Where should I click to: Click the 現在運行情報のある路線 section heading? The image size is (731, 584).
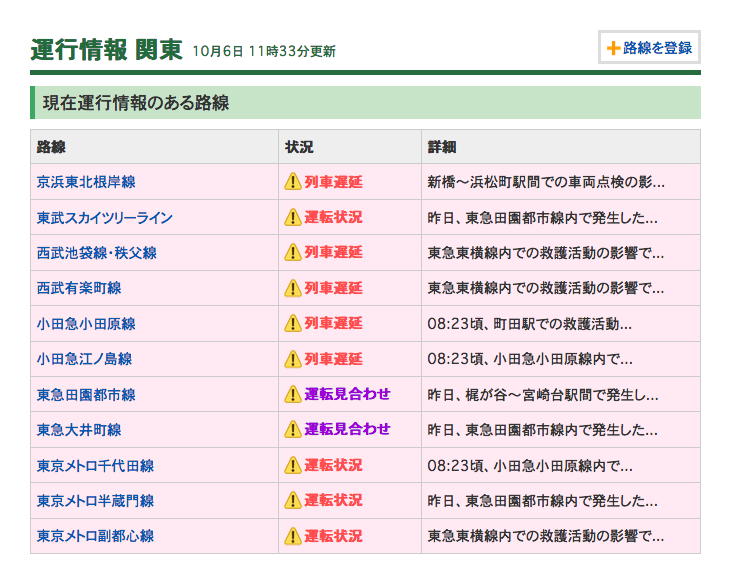[x=136, y=103]
